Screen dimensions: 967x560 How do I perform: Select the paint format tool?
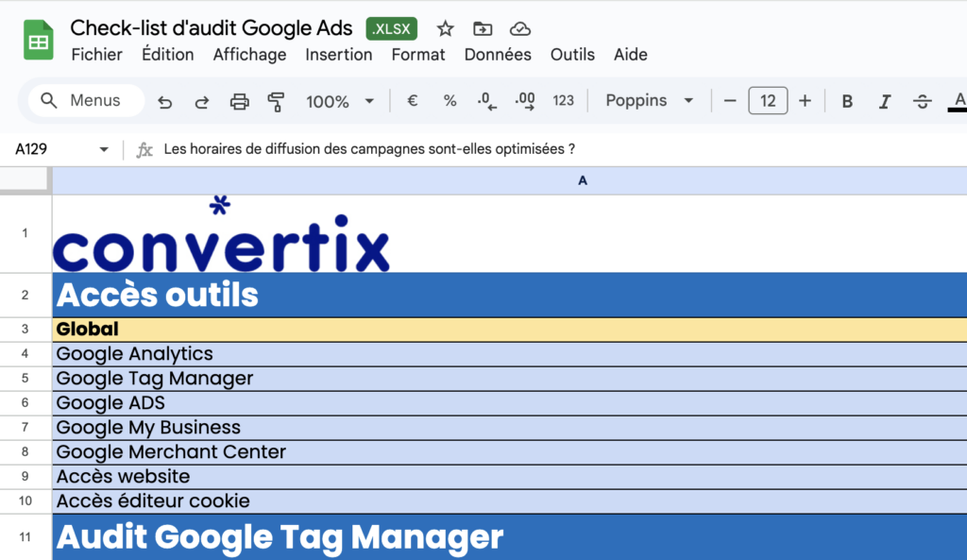(x=276, y=101)
